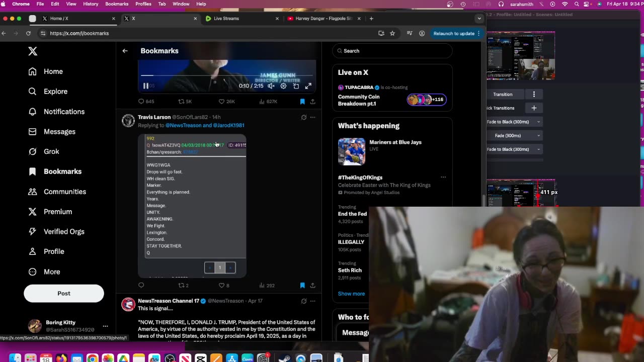The height and width of the screenshot is (362, 644).
Task: Open the X logo home link
Action: point(33,51)
